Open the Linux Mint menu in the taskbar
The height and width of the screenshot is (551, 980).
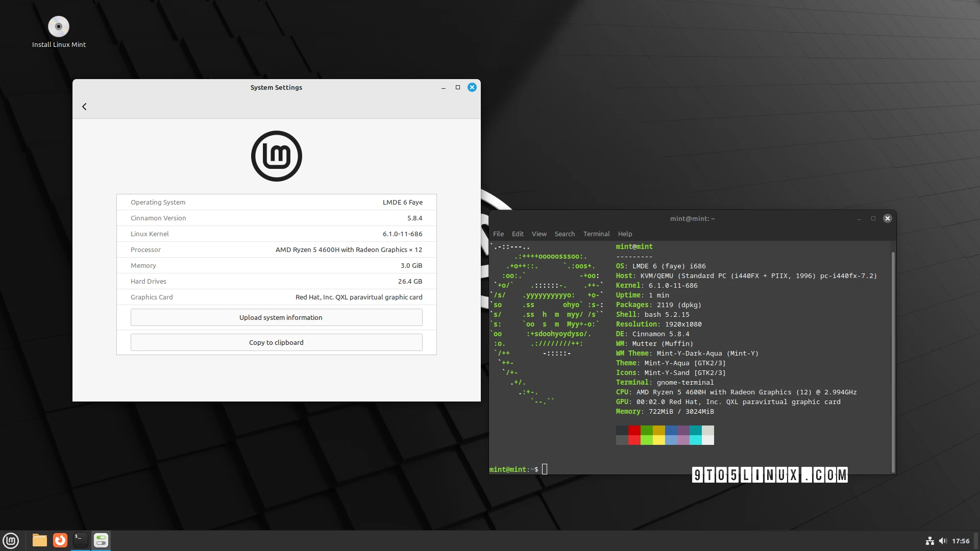(x=11, y=540)
